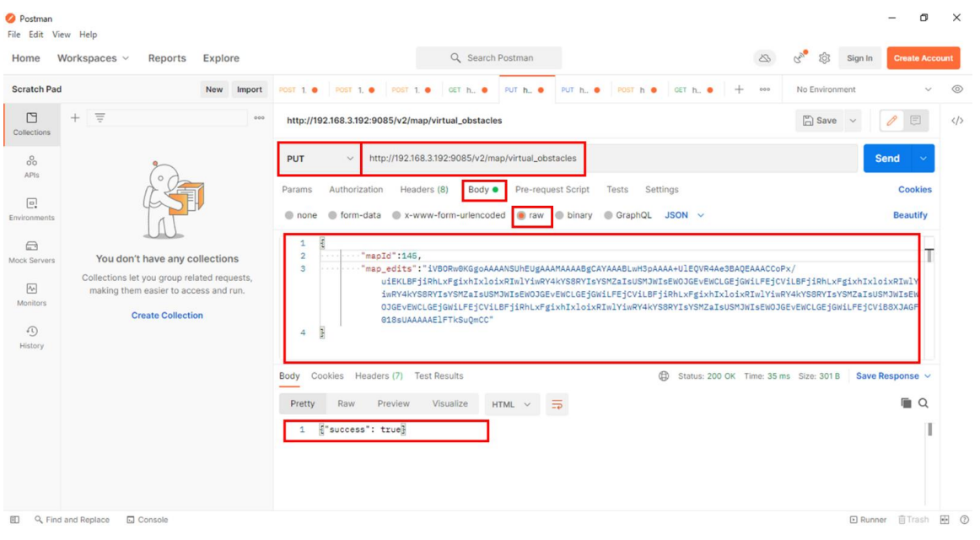The height and width of the screenshot is (540, 980).
Task: Click the blue Send button
Action: tap(887, 159)
